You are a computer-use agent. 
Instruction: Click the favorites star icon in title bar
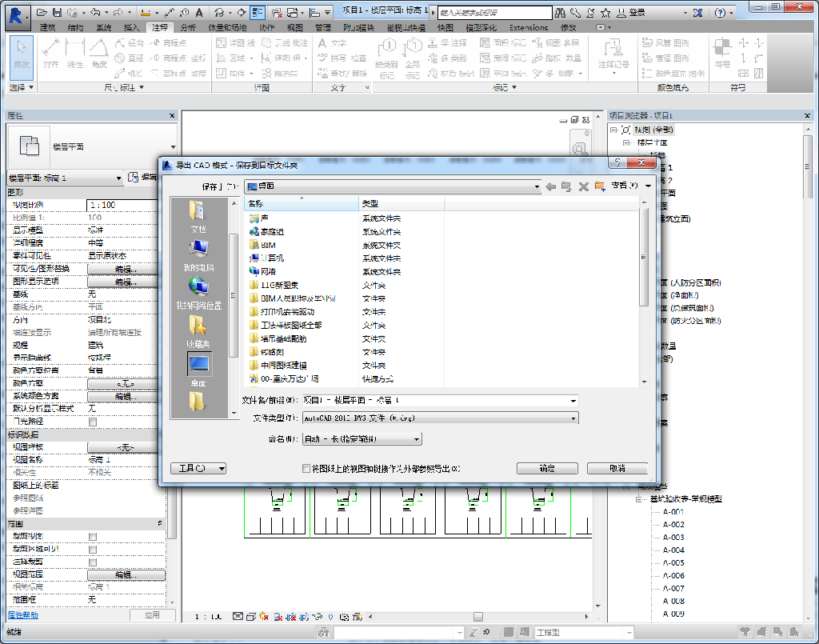pyautogui.click(x=606, y=13)
